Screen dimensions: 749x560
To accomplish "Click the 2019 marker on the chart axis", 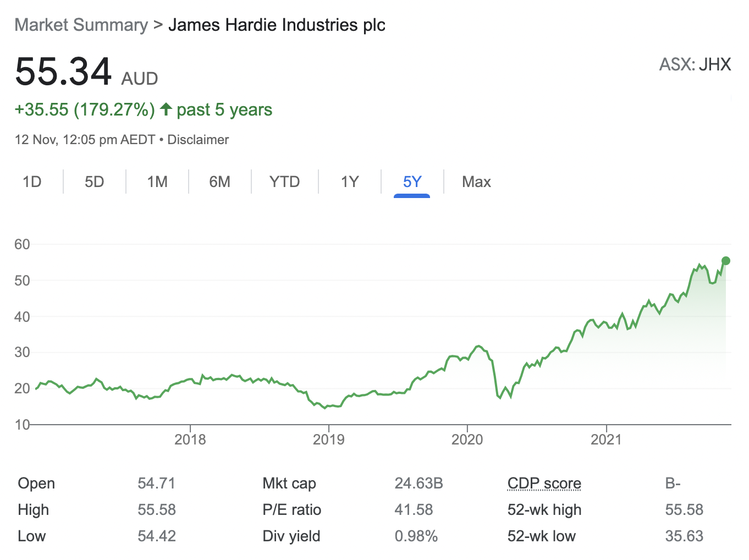I will tap(329, 439).
